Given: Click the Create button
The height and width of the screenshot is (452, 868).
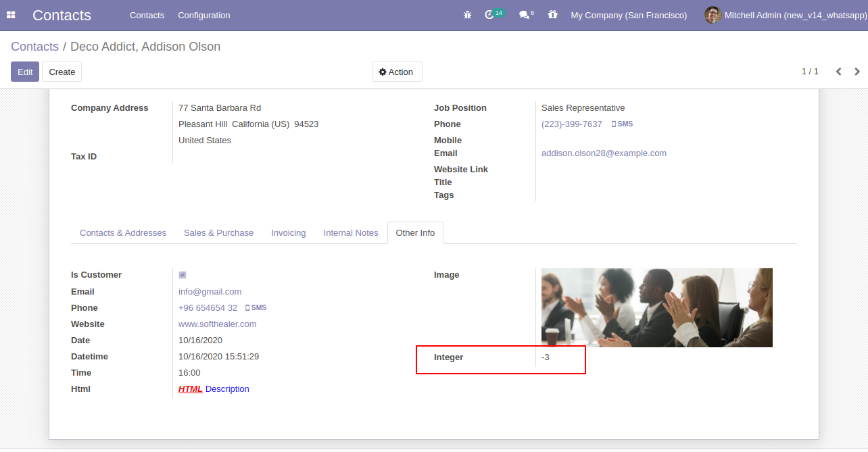Looking at the screenshot, I should tap(62, 72).
